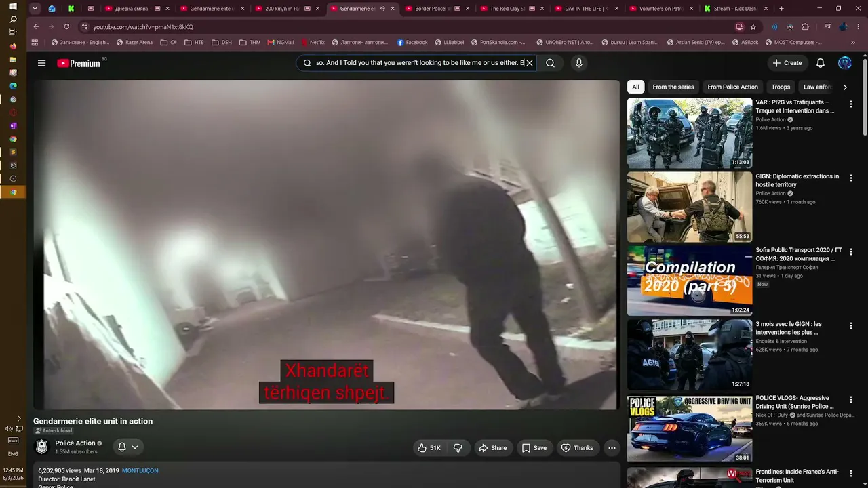The height and width of the screenshot is (488, 868).
Task: Dislike this video
Action: (458, 448)
